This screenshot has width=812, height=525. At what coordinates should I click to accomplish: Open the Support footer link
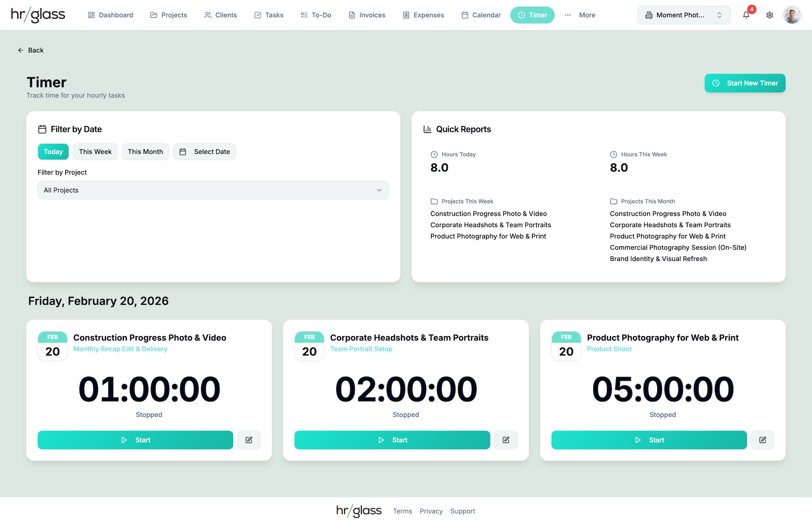(463, 511)
